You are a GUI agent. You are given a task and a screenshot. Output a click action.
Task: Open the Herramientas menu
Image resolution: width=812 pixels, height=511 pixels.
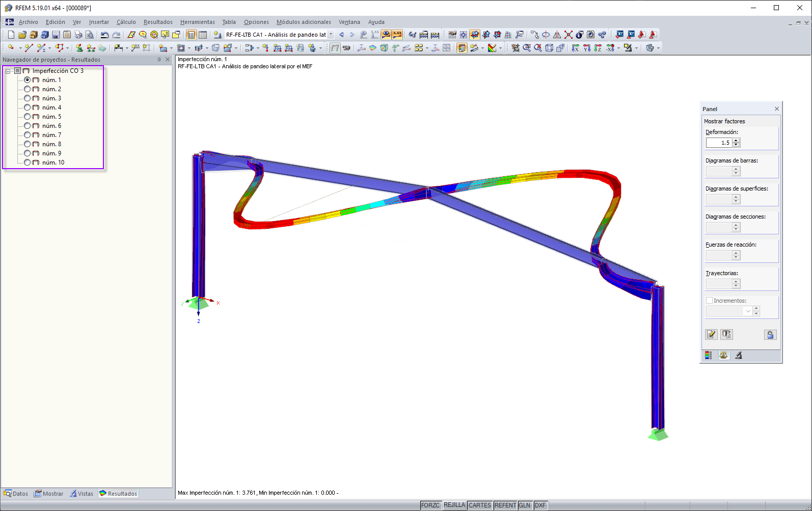(198, 22)
